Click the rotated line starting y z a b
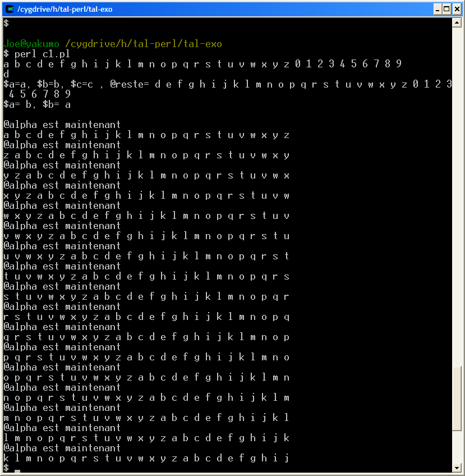 [x=146, y=175]
